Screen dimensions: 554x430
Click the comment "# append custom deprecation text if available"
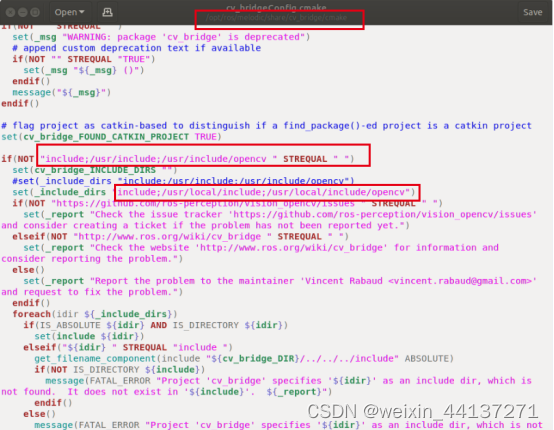click(136, 48)
